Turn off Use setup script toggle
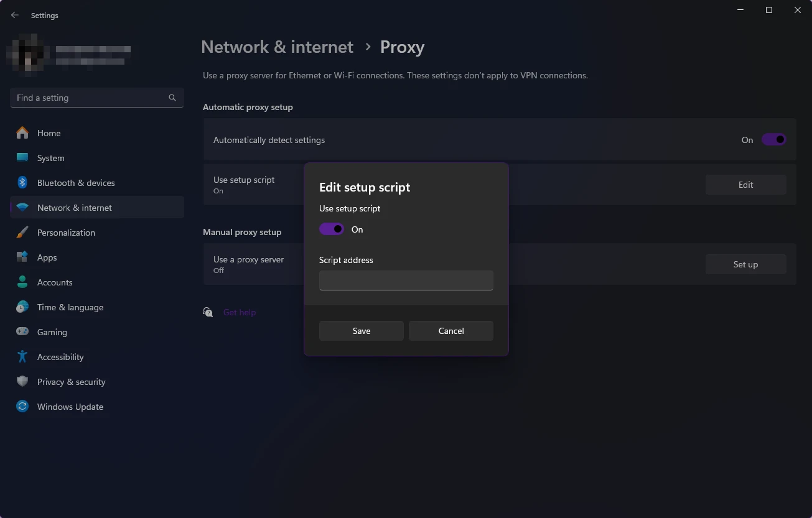Viewport: 812px width, 518px height. click(332, 229)
